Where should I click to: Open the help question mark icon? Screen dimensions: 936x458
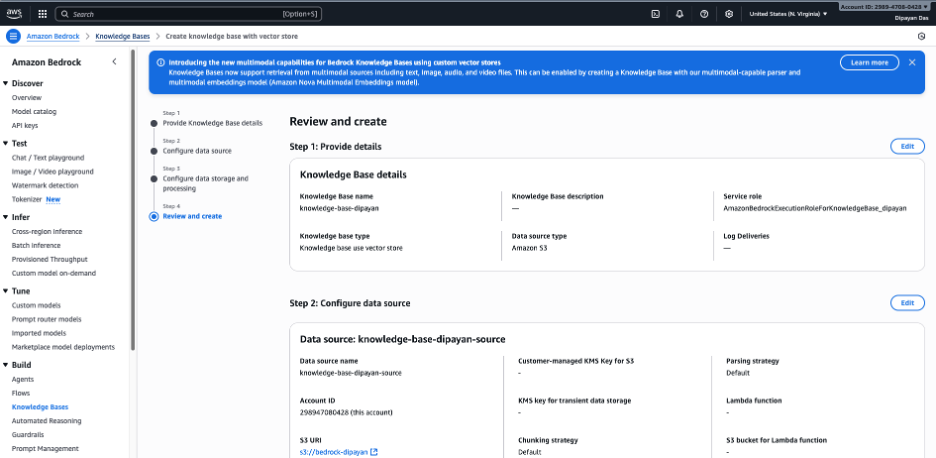pos(704,14)
